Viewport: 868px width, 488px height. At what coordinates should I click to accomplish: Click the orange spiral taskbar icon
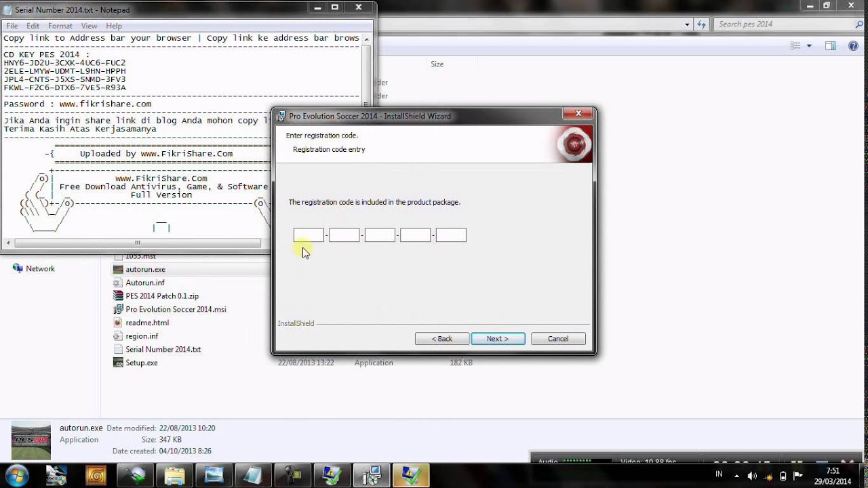pyautogui.click(x=96, y=475)
